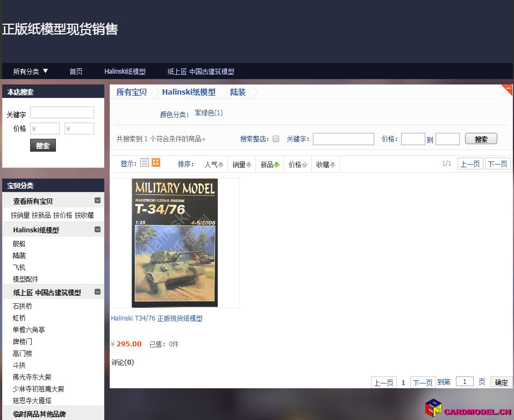Screen dimensions: 514x420
Task: Select 模型配件 subcategory
Action: pos(26,279)
